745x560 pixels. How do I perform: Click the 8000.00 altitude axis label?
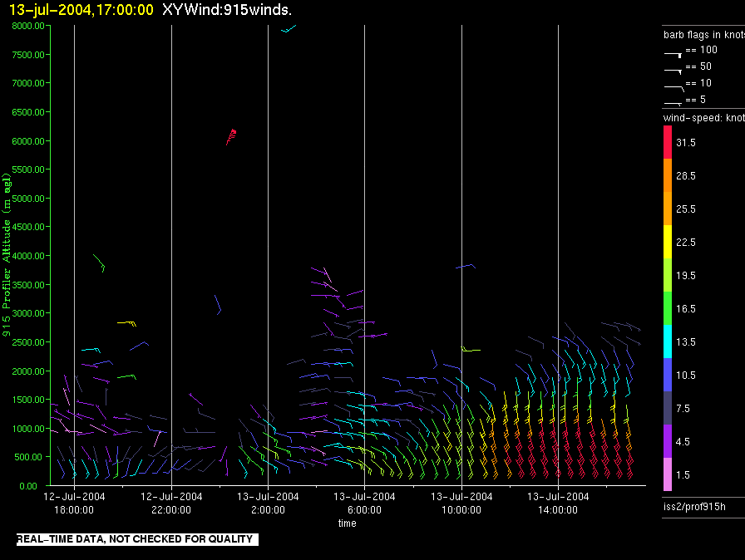[x=28, y=26]
